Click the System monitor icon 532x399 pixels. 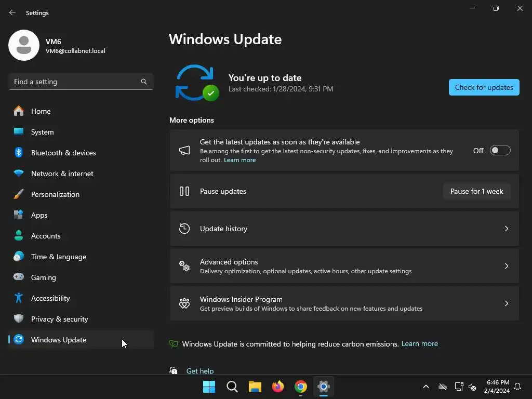click(19, 131)
